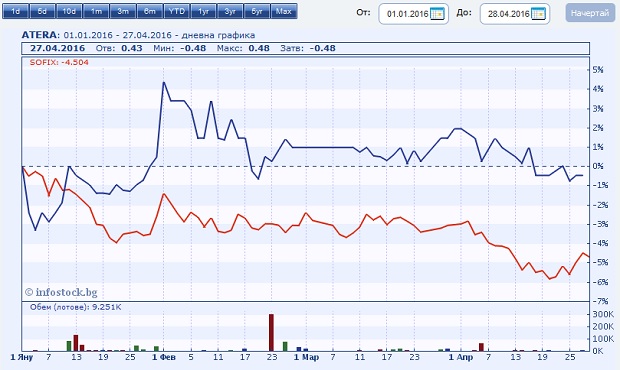Choose the 3m period button
The width and height of the screenshot is (620, 370).
(x=123, y=11)
